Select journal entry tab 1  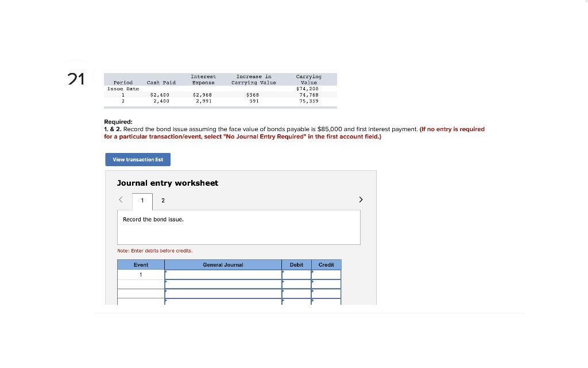(x=142, y=201)
